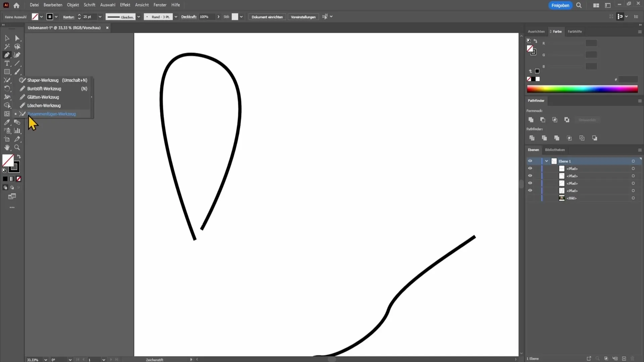Open the Edit Toolbar three-dots button
644x362 pixels.
12,207
